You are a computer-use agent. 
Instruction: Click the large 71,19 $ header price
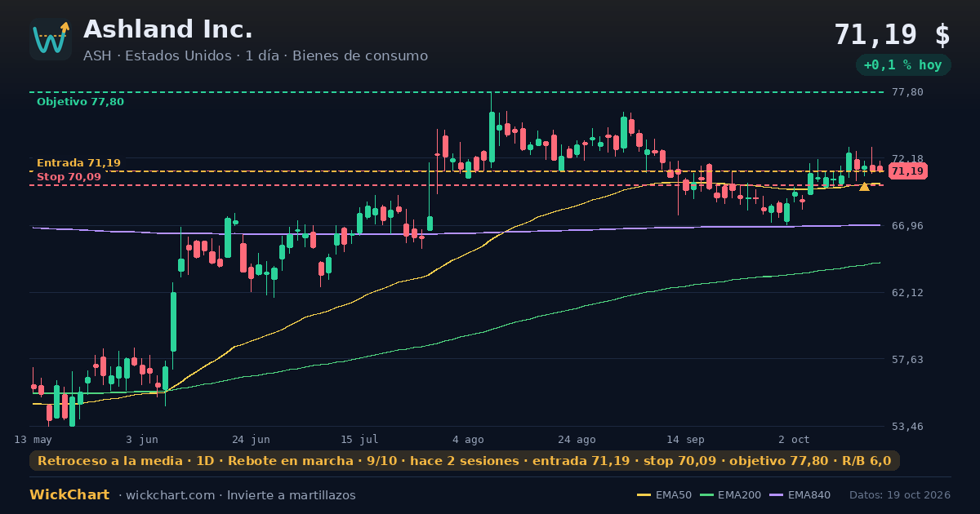tap(892, 34)
